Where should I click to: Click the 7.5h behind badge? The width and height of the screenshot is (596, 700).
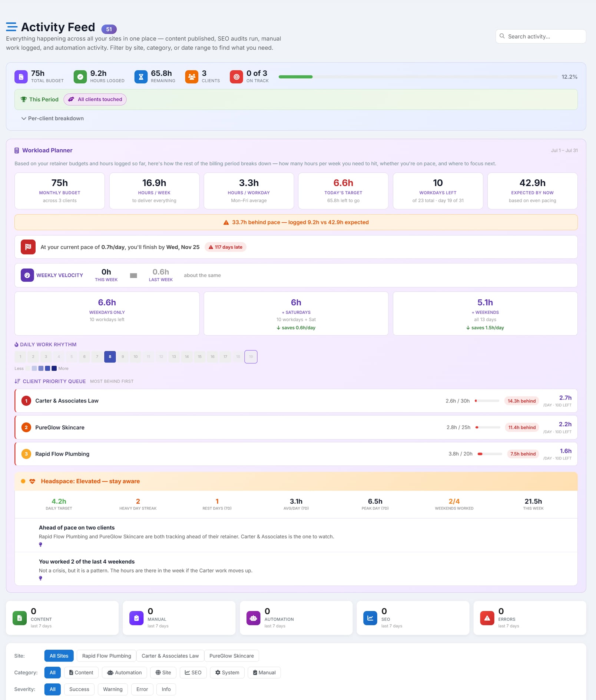click(523, 454)
